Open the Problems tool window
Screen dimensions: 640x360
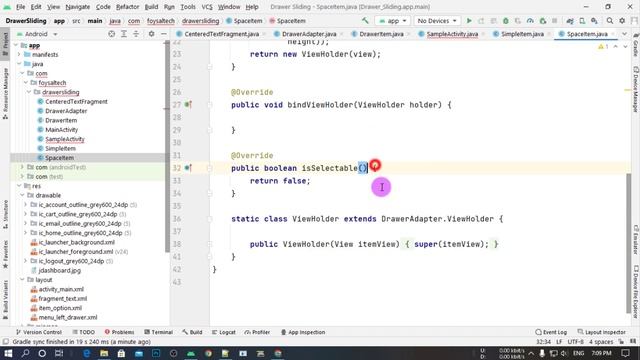(x=119, y=332)
